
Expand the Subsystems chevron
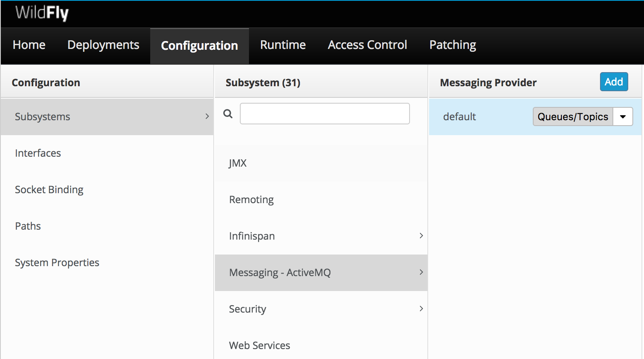[x=207, y=116]
